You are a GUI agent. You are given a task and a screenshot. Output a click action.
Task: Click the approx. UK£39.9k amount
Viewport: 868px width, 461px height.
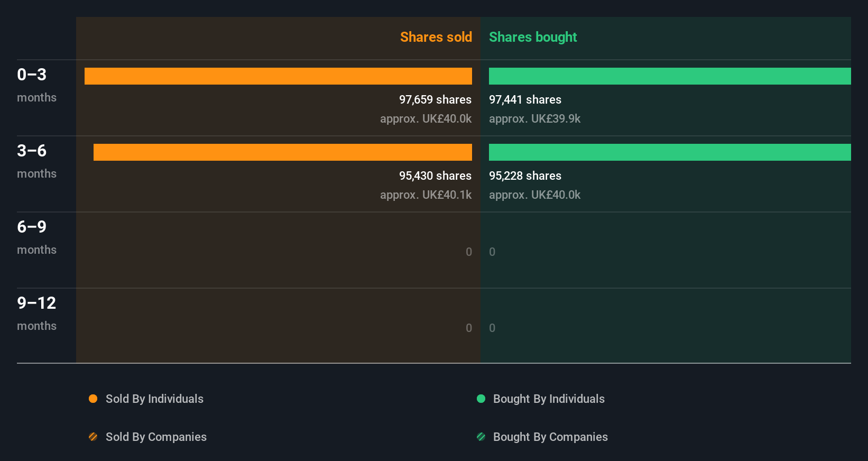click(x=534, y=119)
